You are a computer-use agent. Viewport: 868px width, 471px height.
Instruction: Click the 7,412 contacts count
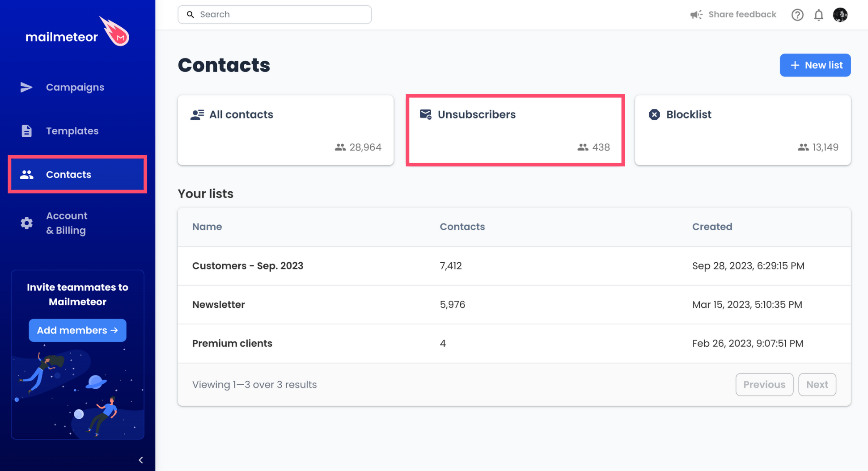tap(451, 265)
